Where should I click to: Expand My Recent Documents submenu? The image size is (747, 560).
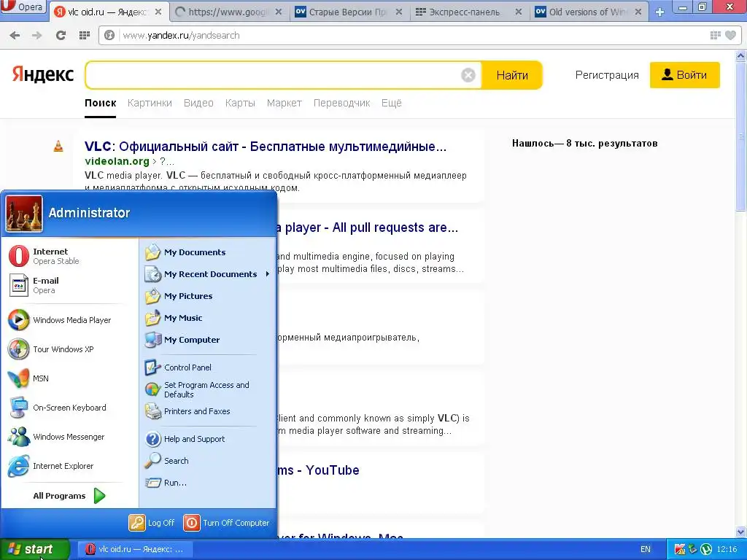[208, 274]
